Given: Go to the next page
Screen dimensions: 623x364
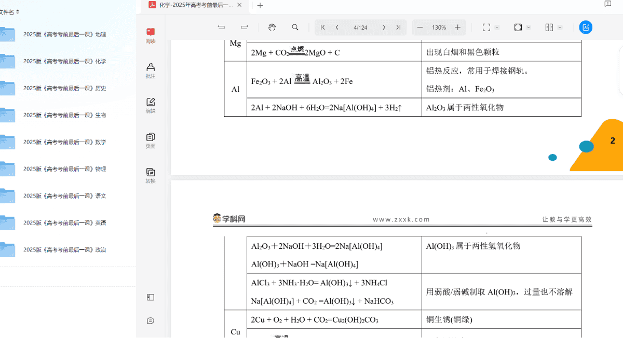Looking at the screenshot, I should (384, 27).
